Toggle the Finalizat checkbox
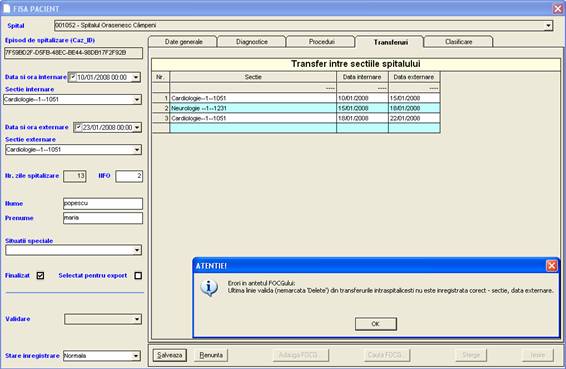This screenshot has height=369, width=566. pyautogui.click(x=40, y=275)
